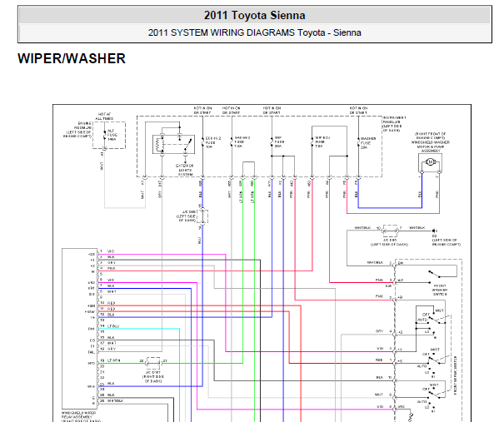Click the WIP FUSE 30A label
The height and width of the screenshot is (422, 504).
278,142
